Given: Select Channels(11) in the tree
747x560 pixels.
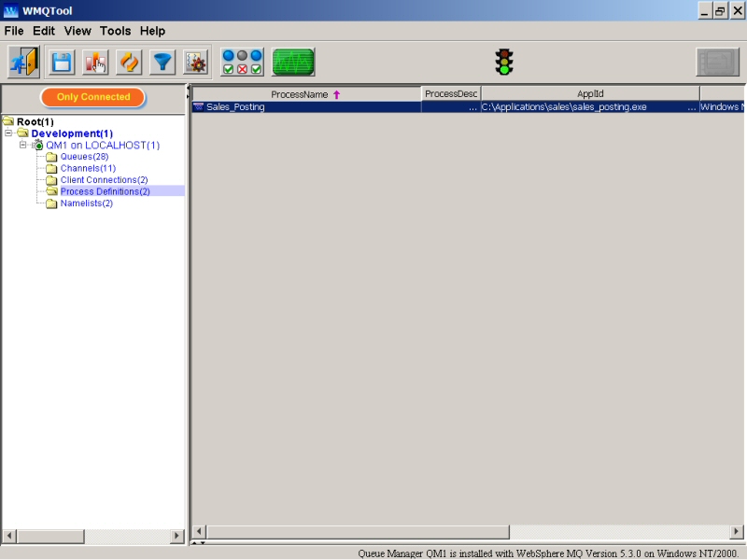Looking at the screenshot, I should (x=88, y=168).
